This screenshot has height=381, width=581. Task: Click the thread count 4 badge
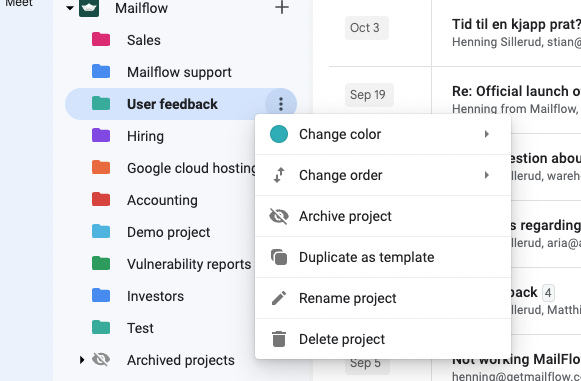(x=548, y=293)
